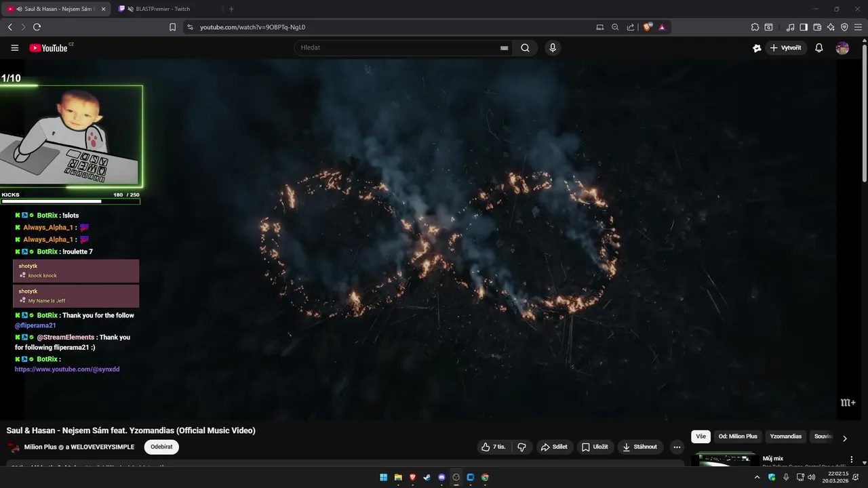Open Steam from the taskbar
The width and height of the screenshot is (868, 488).
coord(427,477)
